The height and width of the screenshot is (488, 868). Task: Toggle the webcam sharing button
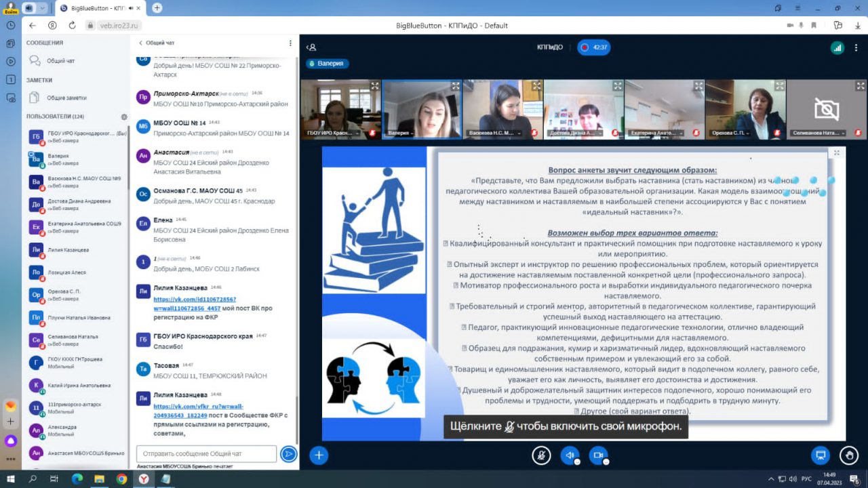tap(597, 455)
